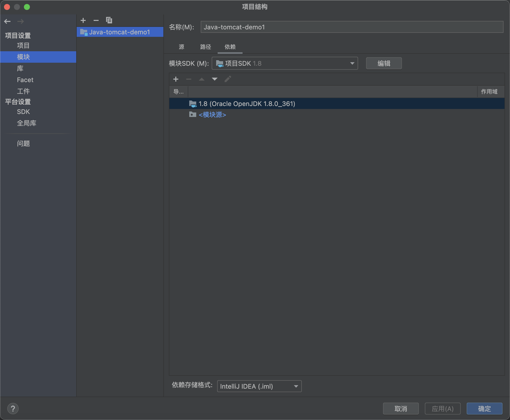Screen dimensions: 510x420
Task: Open the 全局库 settings section
Action: click(x=27, y=123)
